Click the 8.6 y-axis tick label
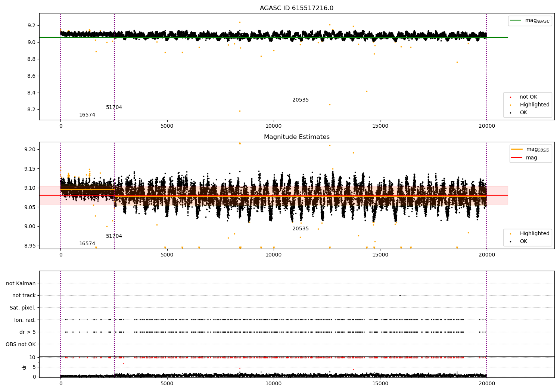560x392 pixels. (31, 76)
